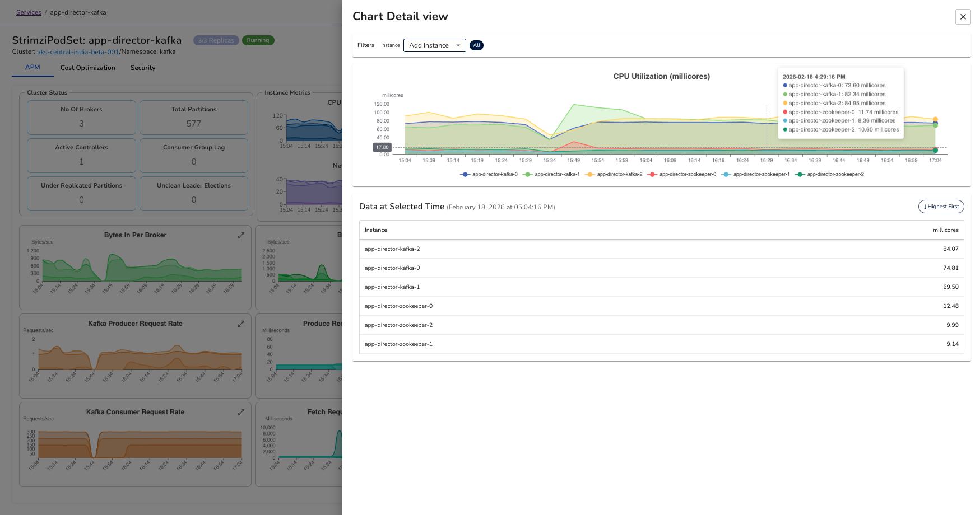Open the Add Instance dropdown

pos(434,45)
